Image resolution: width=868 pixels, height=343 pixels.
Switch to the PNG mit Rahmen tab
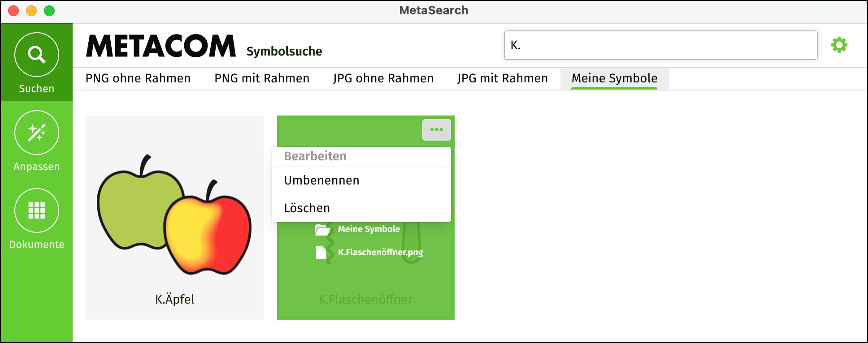click(262, 78)
